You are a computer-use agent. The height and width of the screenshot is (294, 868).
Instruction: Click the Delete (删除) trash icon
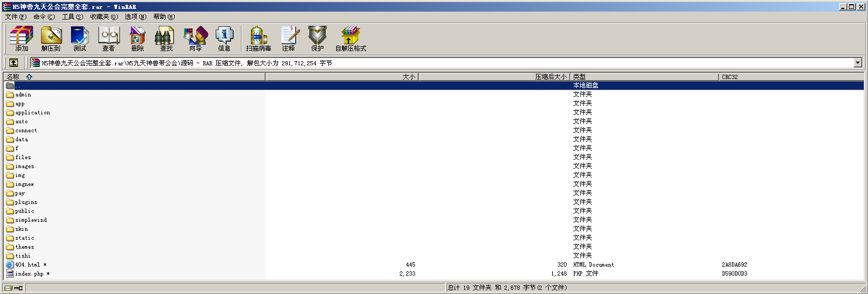pyautogui.click(x=137, y=38)
